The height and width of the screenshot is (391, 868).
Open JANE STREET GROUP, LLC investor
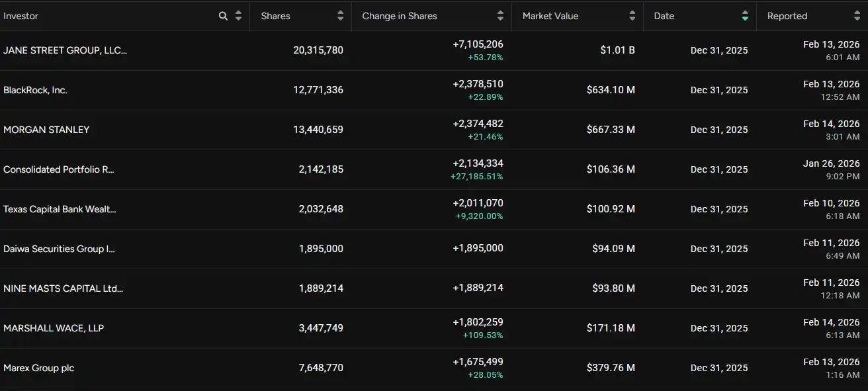click(65, 50)
